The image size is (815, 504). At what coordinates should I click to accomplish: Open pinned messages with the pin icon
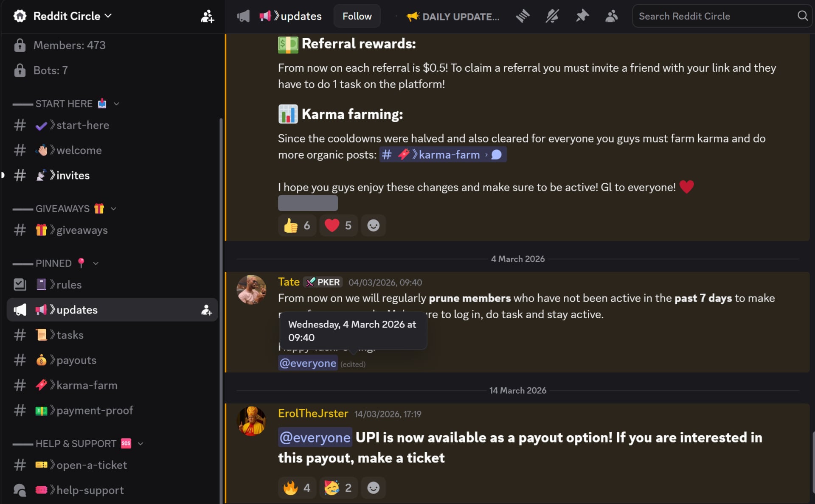pos(582,16)
